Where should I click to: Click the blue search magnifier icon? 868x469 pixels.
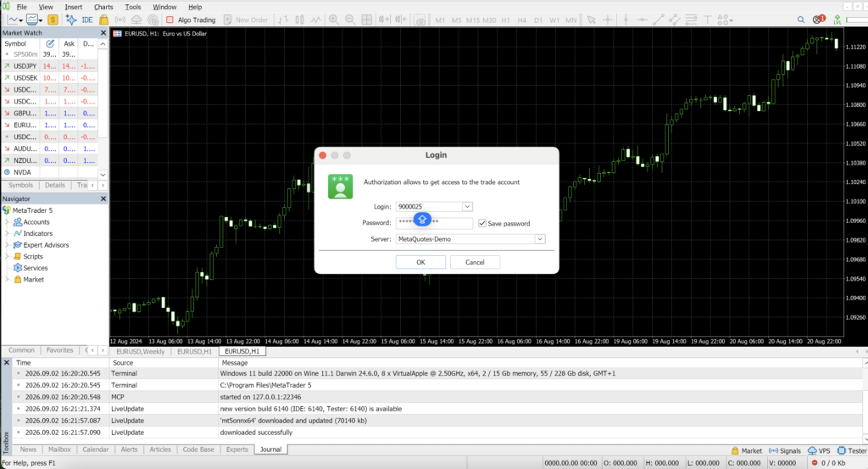(801, 20)
